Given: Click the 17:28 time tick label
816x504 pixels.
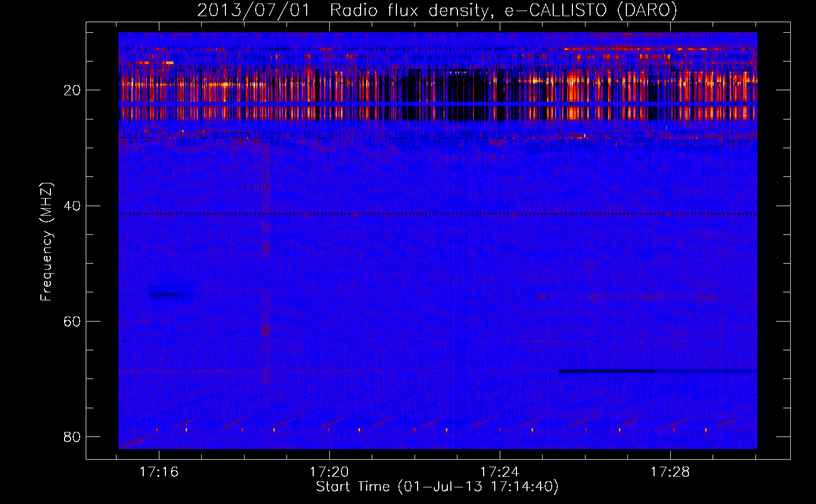Looking at the screenshot, I should tap(670, 472).
